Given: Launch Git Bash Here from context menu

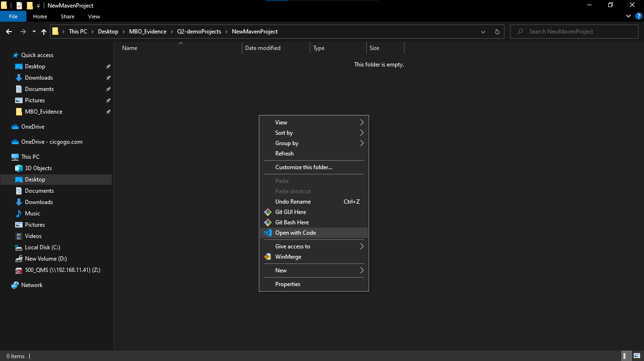Looking at the screenshot, I should click(292, 222).
